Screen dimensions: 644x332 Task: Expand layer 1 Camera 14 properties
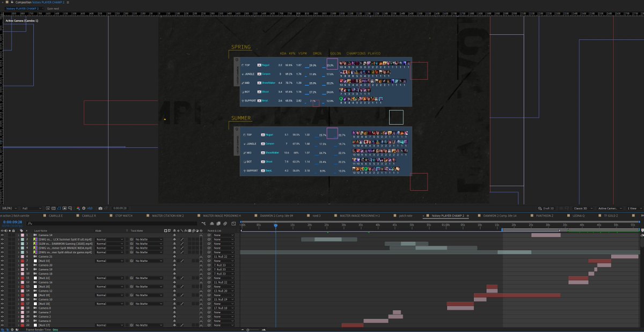click(x=19, y=235)
